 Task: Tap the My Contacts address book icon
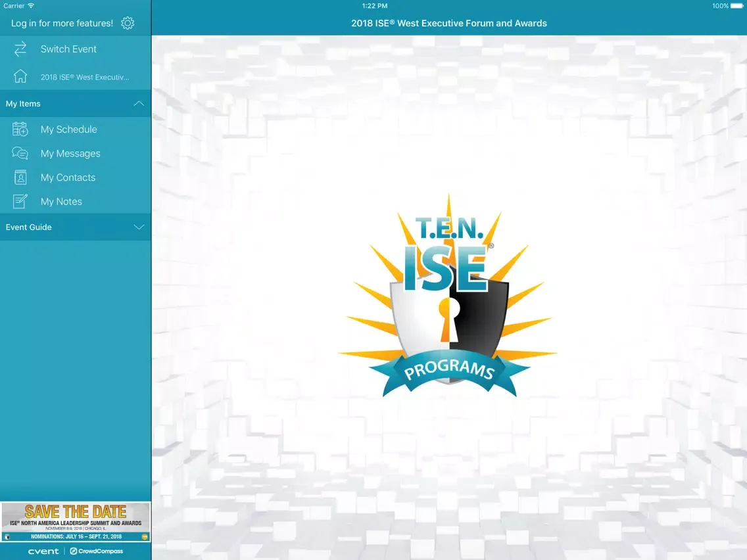pyautogui.click(x=20, y=177)
